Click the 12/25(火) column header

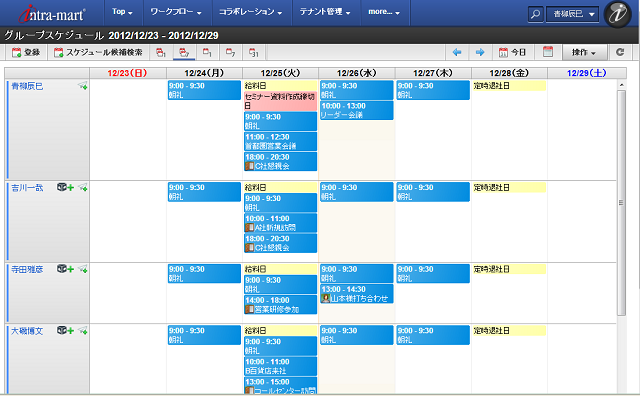[280, 73]
